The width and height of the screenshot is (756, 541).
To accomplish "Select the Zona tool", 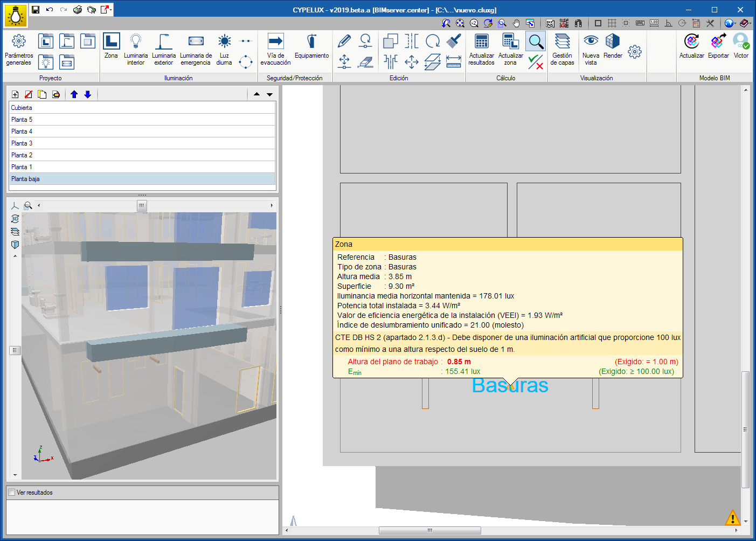I will (x=112, y=46).
